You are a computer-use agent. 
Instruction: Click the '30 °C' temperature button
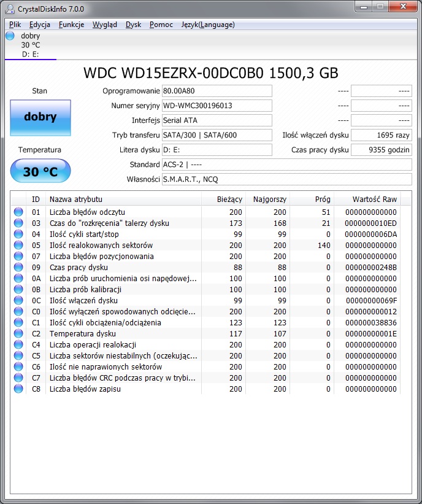click(x=40, y=171)
